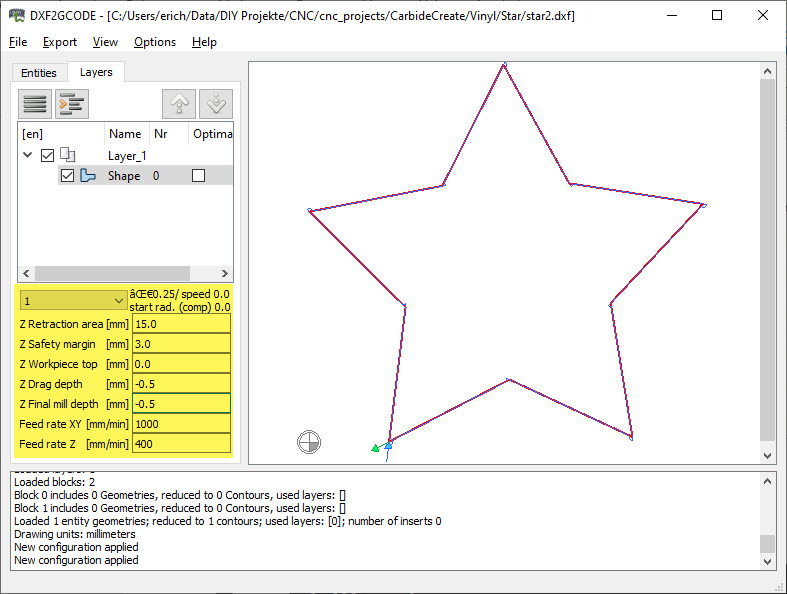The height and width of the screenshot is (594, 787).
Task: Click the expand all layers icon
Action: tap(71, 103)
